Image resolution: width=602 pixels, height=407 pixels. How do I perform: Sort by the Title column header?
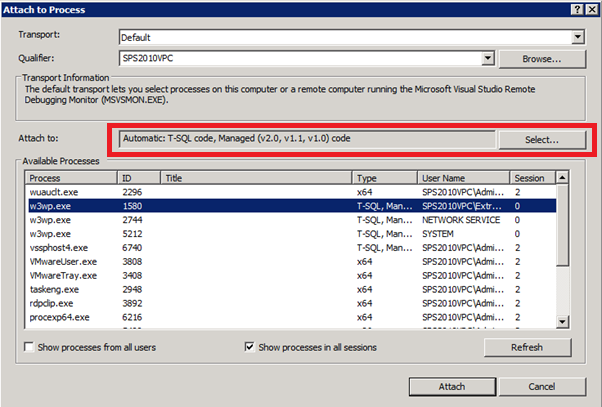pos(256,178)
